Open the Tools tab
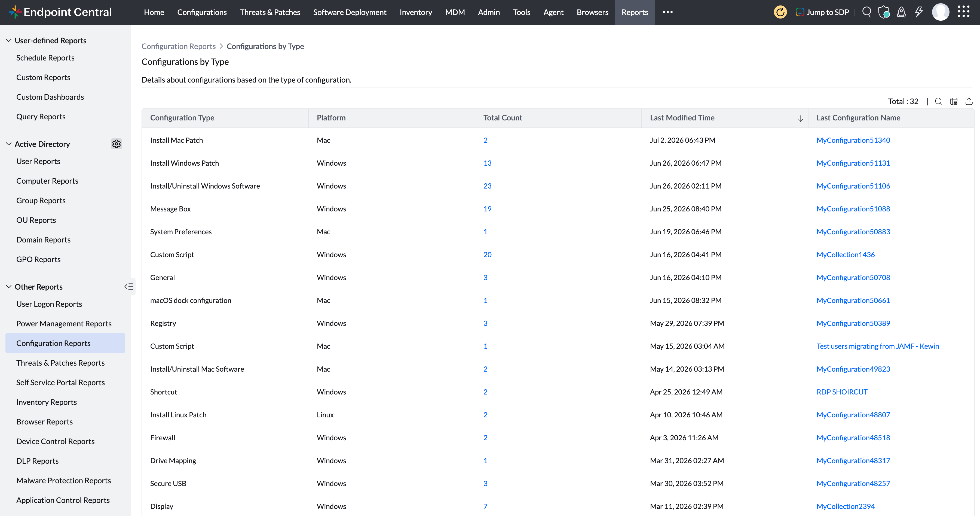Image resolution: width=980 pixels, height=516 pixels. [521, 12]
